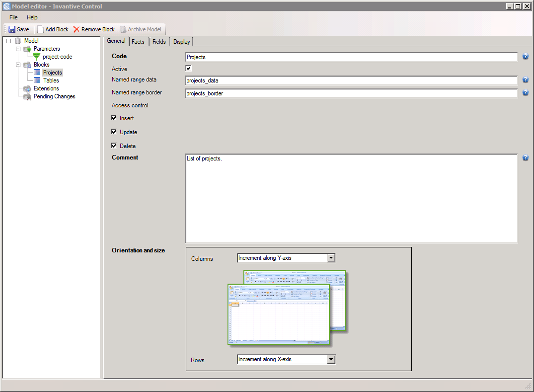Image resolution: width=534 pixels, height=392 pixels.
Task: Click help icon next to Named range border
Action: click(525, 92)
